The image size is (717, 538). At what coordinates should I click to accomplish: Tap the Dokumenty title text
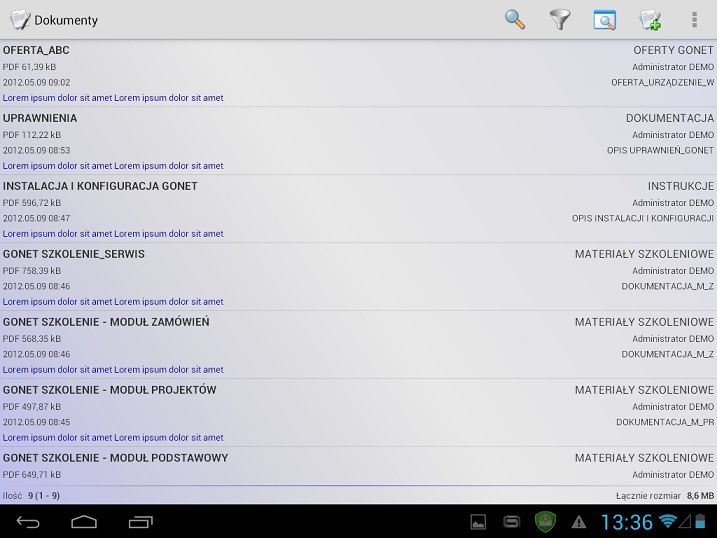[x=66, y=21]
